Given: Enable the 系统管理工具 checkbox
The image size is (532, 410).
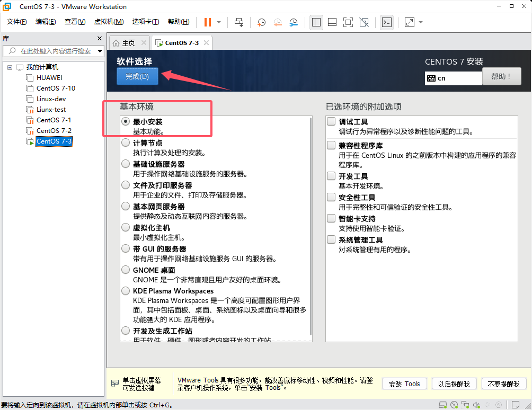Looking at the screenshot, I should [x=331, y=240].
